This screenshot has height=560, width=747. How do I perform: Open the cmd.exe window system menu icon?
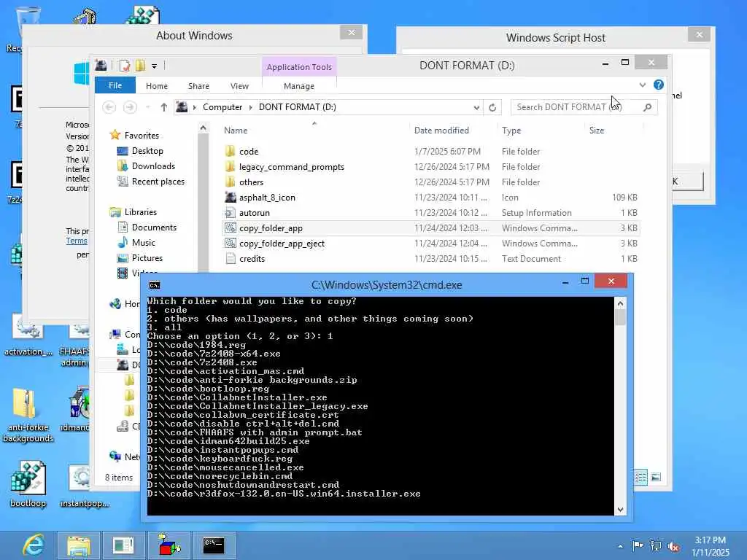pos(155,285)
